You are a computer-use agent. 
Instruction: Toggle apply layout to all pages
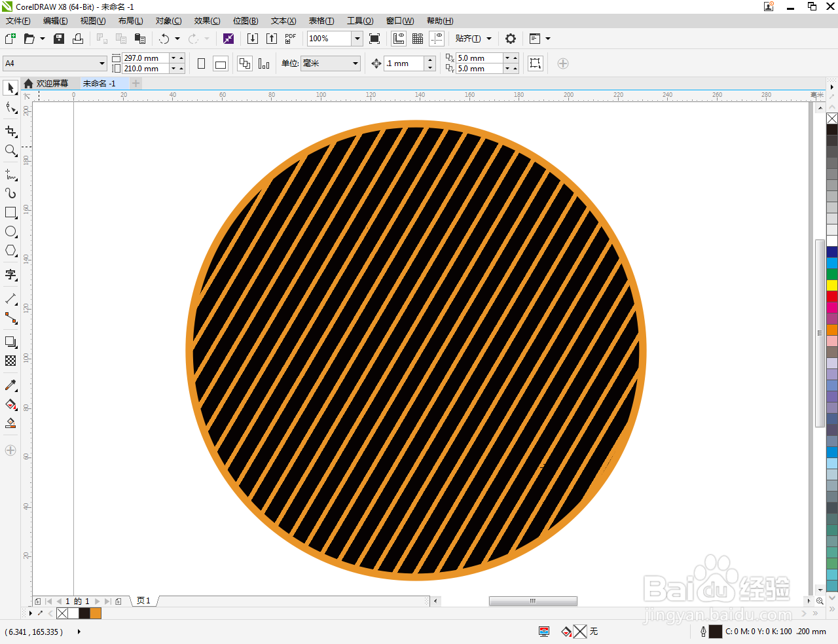[x=245, y=63]
